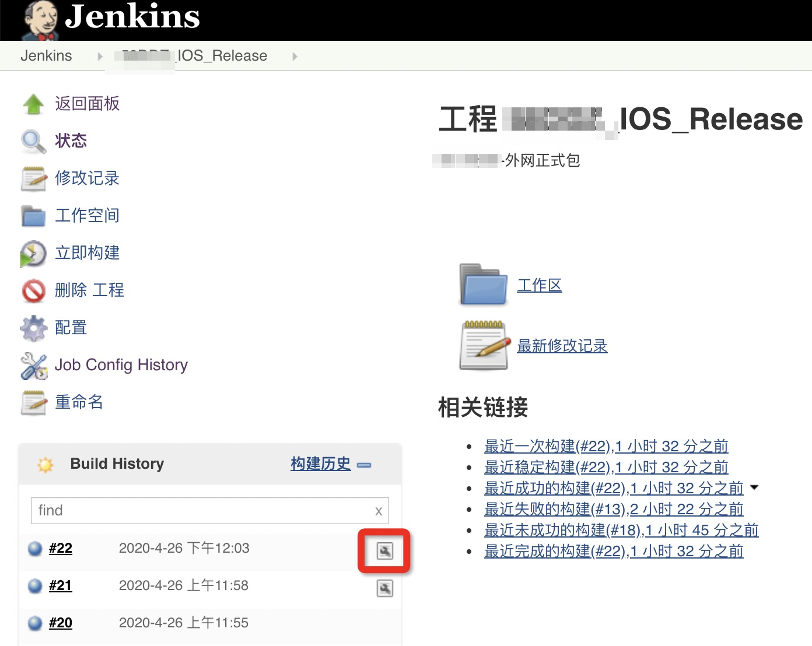The width and height of the screenshot is (812, 646).
Task: Open 工作空间 in the sidebar
Action: click(x=87, y=216)
